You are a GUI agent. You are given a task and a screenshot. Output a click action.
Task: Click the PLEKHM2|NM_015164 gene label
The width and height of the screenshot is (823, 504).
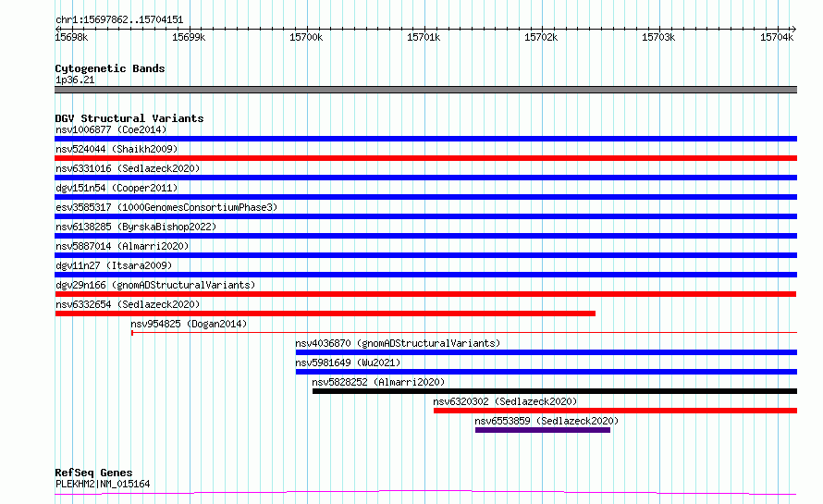[103, 484]
